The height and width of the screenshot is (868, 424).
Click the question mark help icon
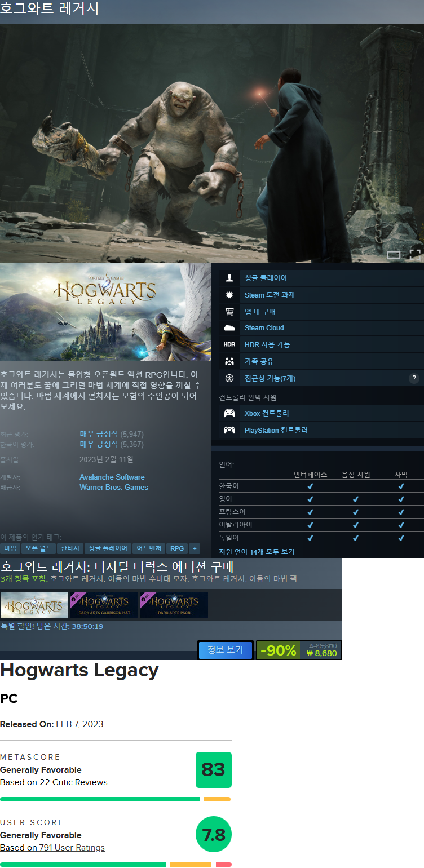(x=414, y=378)
